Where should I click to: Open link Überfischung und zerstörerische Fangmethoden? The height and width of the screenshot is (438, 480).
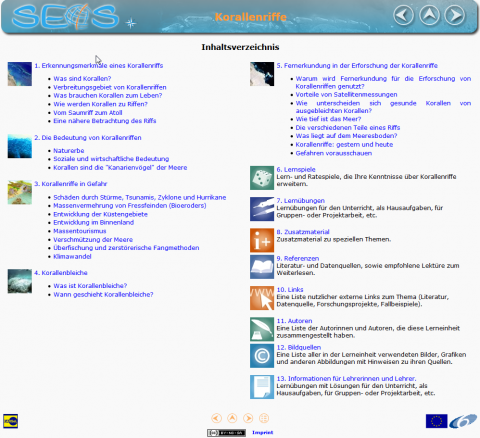coord(126,248)
